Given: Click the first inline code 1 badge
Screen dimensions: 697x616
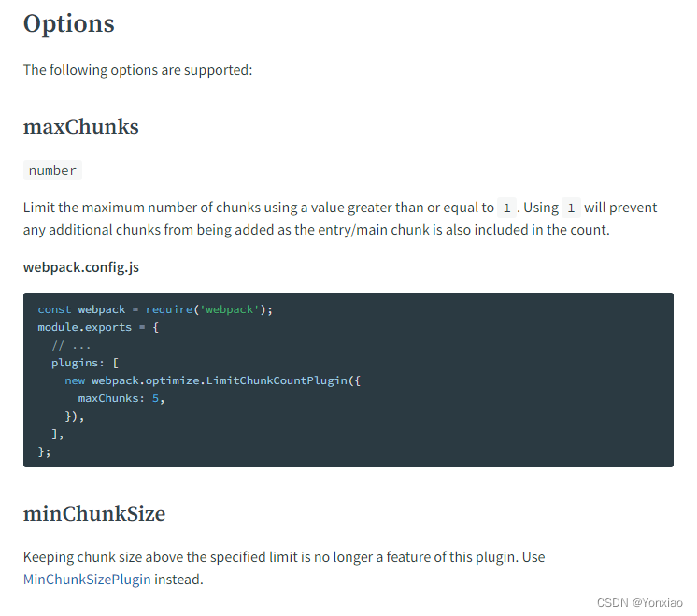Looking at the screenshot, I should pos(506,208).
